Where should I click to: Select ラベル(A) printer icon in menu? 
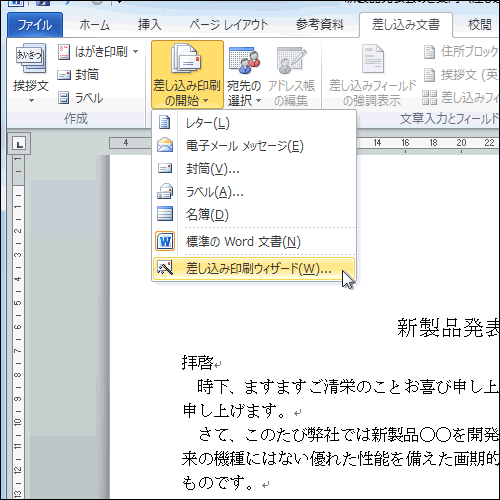(x=165, y=191)
